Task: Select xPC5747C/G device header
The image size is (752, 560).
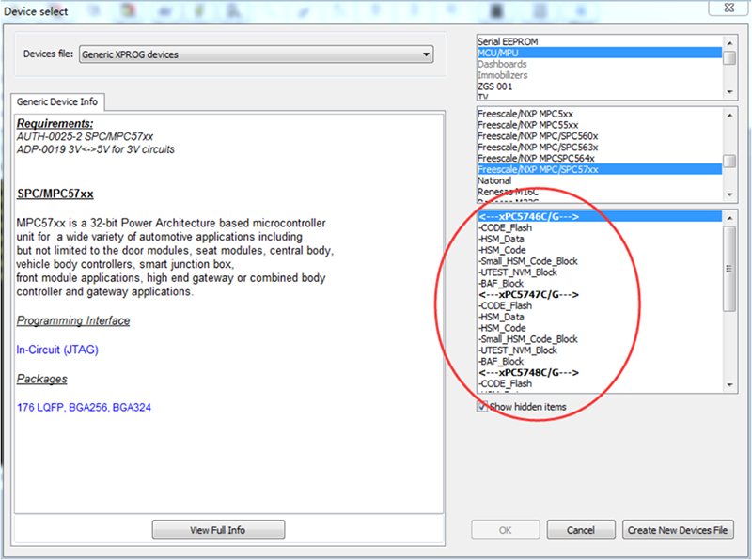Action: 527,294
